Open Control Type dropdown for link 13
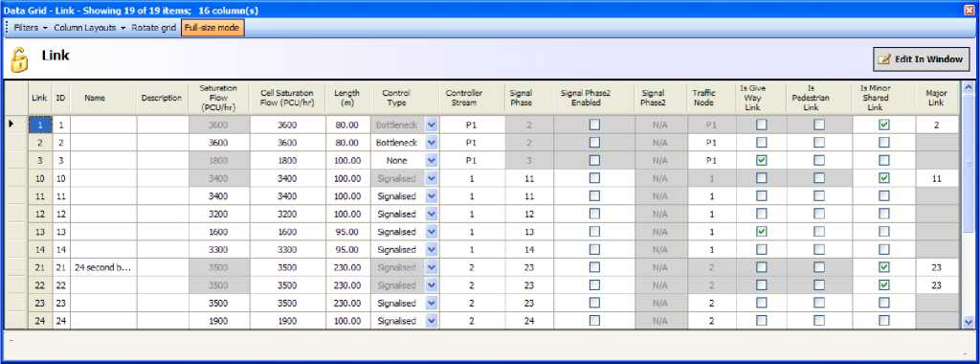This screenshot has width=980, height=364. (431, 232)
